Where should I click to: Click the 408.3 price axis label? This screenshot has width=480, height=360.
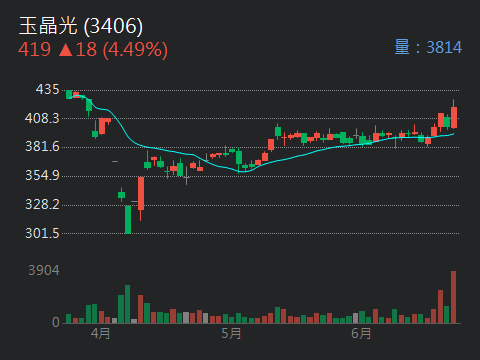coord(42,118)
